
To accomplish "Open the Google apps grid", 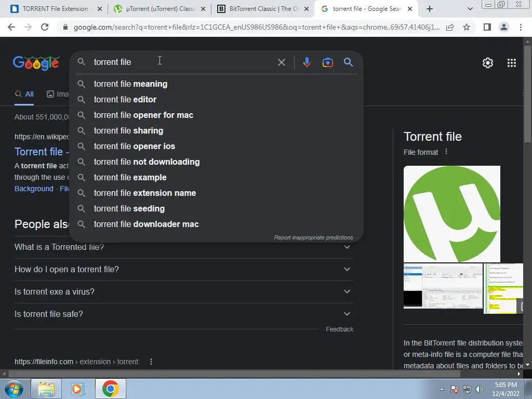I will [x=512, y=63].
